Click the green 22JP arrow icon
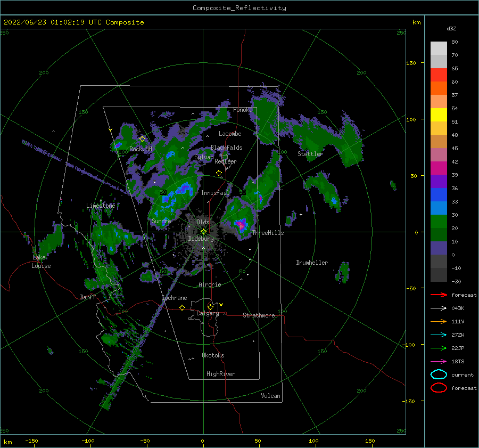 click(439, 348)
